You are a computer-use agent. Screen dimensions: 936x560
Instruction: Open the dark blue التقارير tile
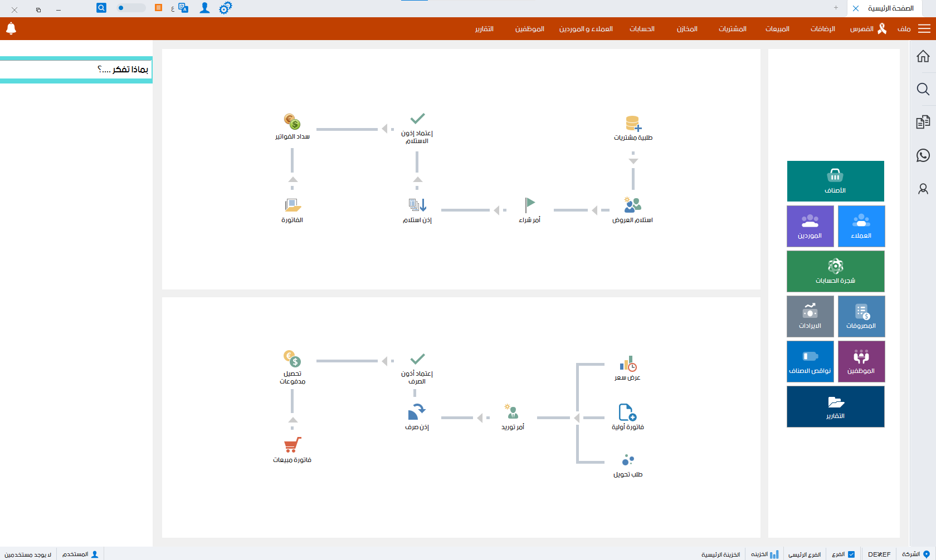pyautogui.click(x=835, y=406)
